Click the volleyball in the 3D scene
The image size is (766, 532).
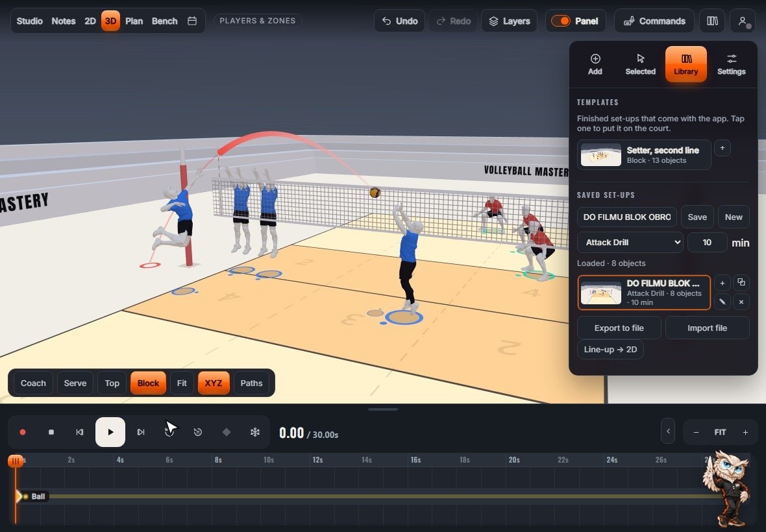point(375,193)
